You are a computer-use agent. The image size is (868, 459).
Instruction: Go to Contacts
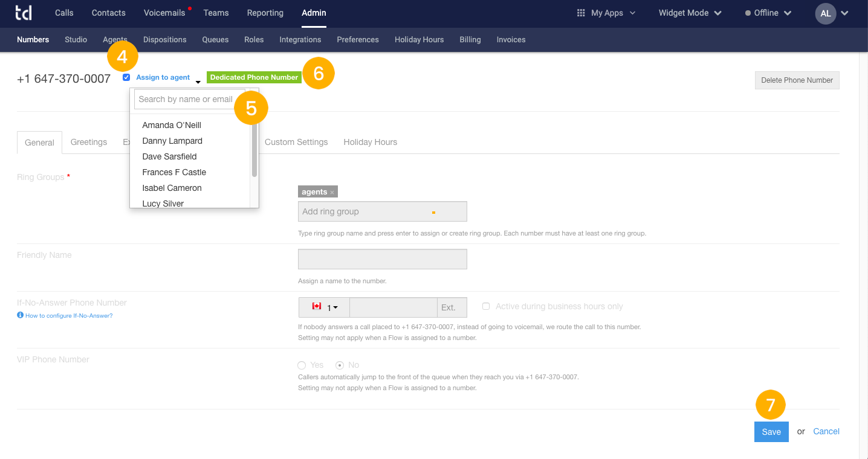tap(109, 13)
